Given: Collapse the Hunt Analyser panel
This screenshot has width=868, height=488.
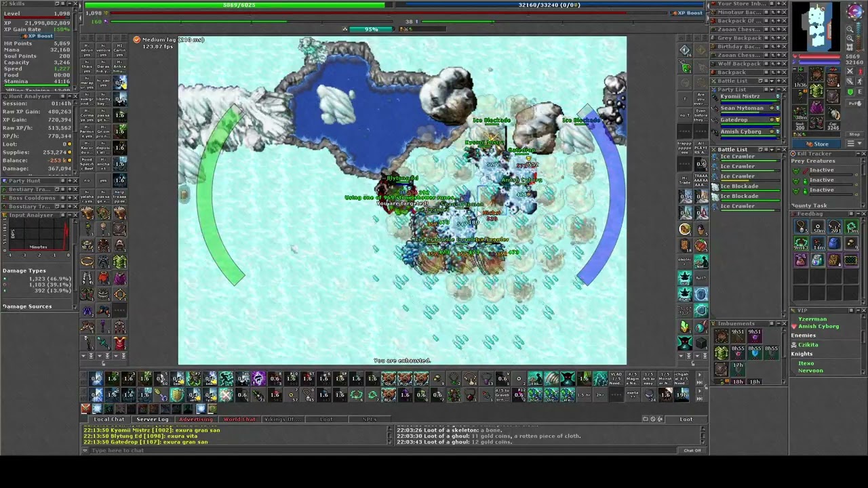Looking at the screenshot, I should (x=68, y=96).
